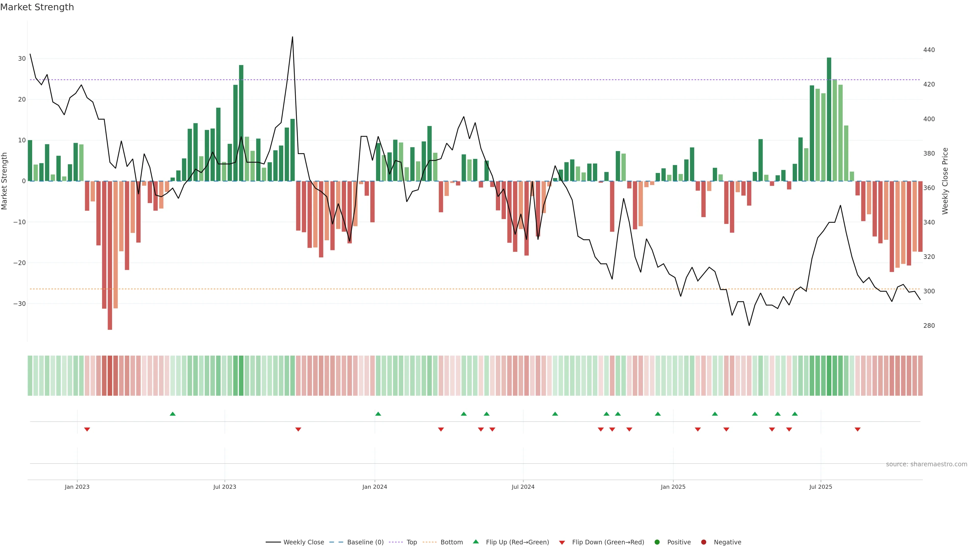Click the Bottom legend line item

click(x=443, y=542)
